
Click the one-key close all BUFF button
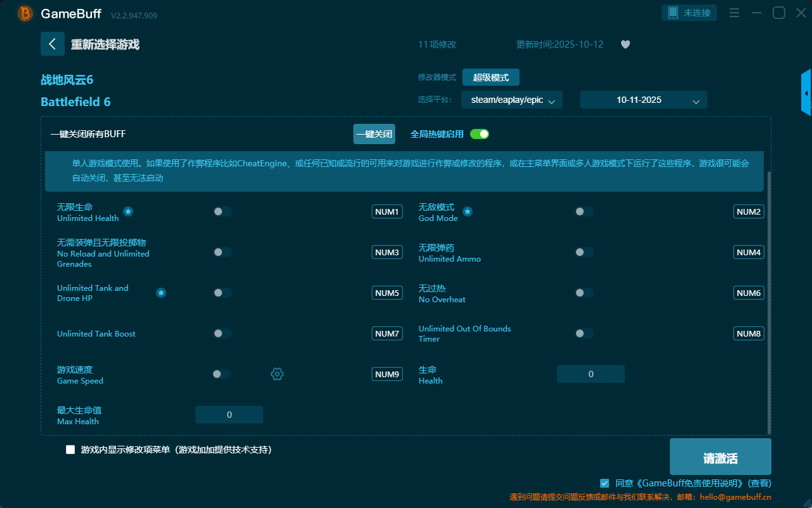pos(374,134)
